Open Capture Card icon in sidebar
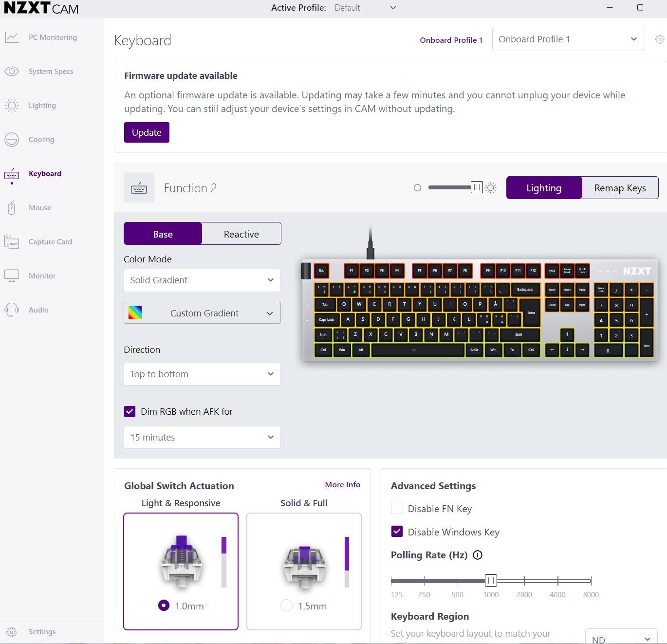The height and width of the screenshot is (644, 667). coord(12,242)
